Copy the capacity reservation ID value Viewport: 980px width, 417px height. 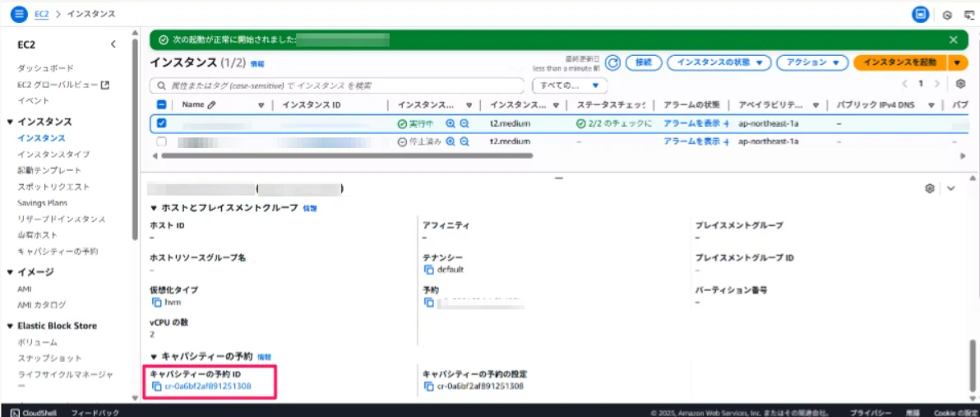pyautogui.click(x=157, y=387)
